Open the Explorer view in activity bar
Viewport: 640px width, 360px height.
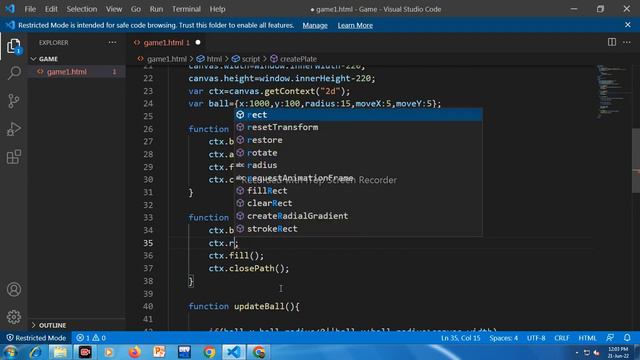[x=14, y=46]
